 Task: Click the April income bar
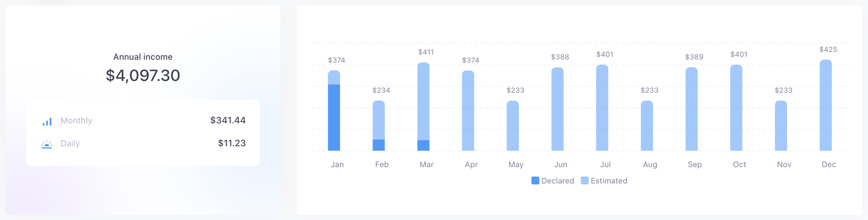(x=468, y=111)
